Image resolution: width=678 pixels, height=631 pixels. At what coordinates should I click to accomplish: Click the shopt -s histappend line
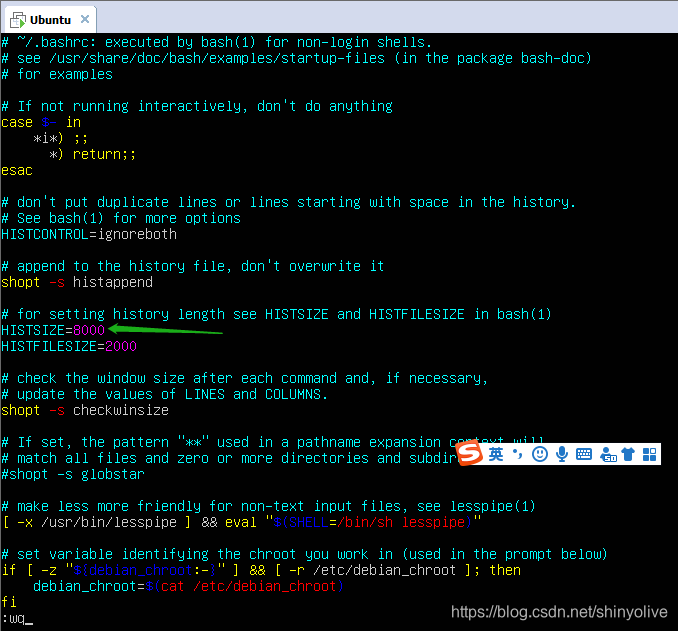coord(77,282)
